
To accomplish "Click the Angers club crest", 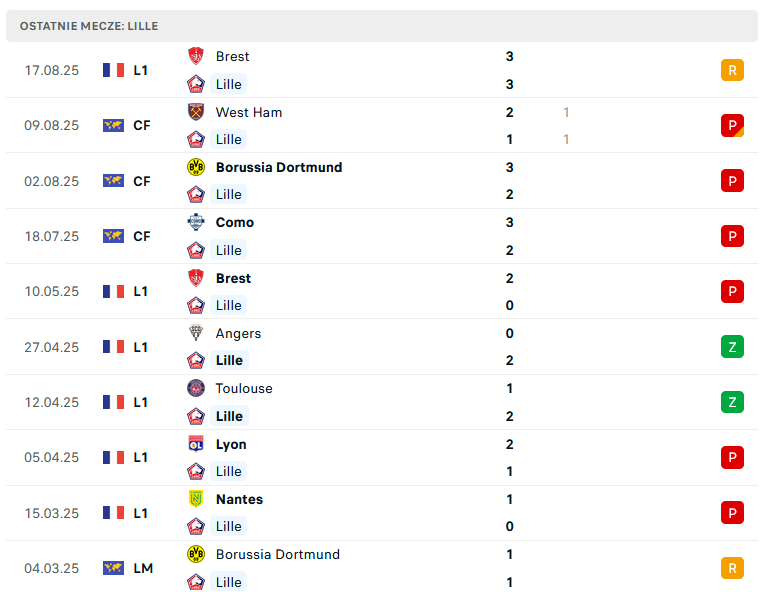I will (x=196, y=333).
